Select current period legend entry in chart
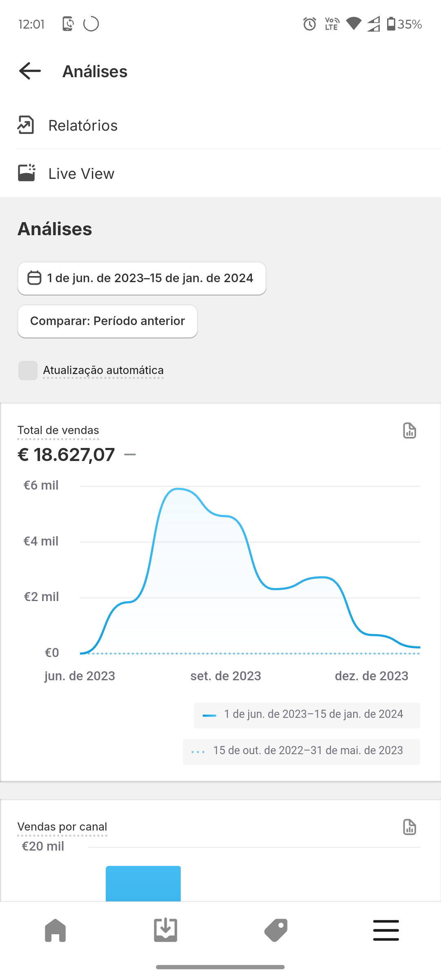The height and width of the screenshot is (980, 441). point(307,715)
